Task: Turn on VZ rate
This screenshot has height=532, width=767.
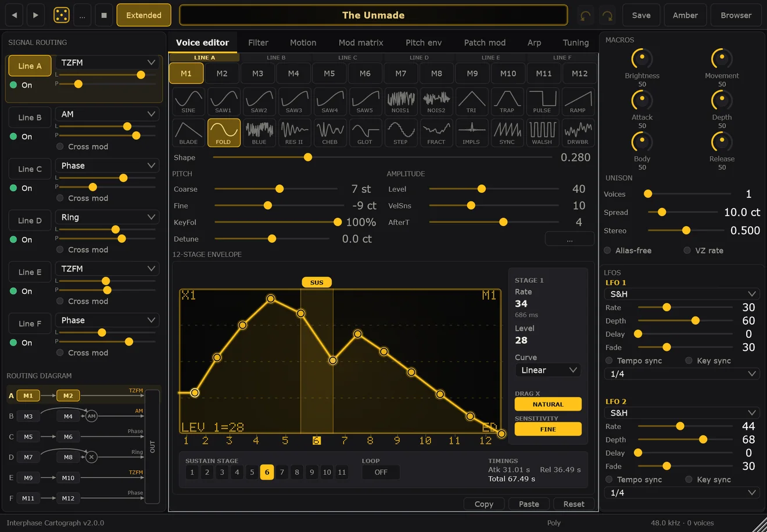Action: (687, 250)
